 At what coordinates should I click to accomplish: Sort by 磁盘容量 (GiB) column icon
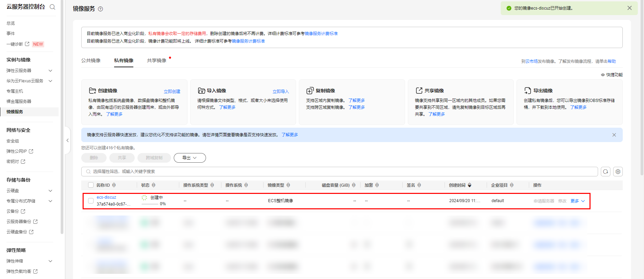tap(354, 185)
